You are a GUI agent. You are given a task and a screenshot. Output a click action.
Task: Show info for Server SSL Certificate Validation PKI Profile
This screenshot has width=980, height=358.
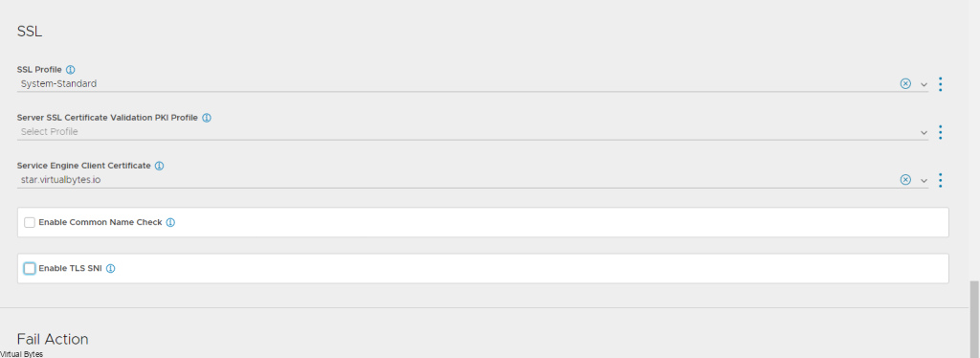click(x=207, y=118)
